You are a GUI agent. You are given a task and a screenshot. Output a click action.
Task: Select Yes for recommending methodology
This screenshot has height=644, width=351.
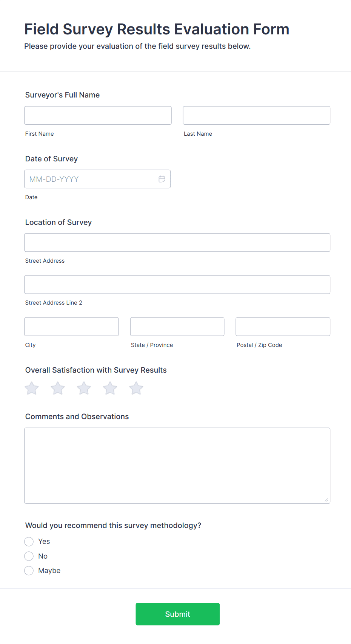[29, 542]
